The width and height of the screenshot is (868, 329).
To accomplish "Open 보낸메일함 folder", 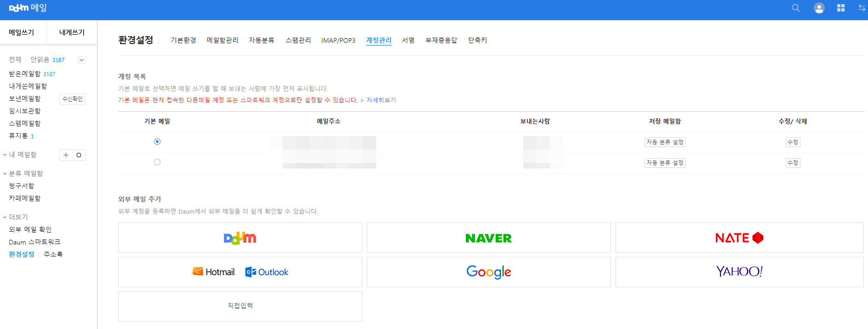I will click(x=25, y=99).
